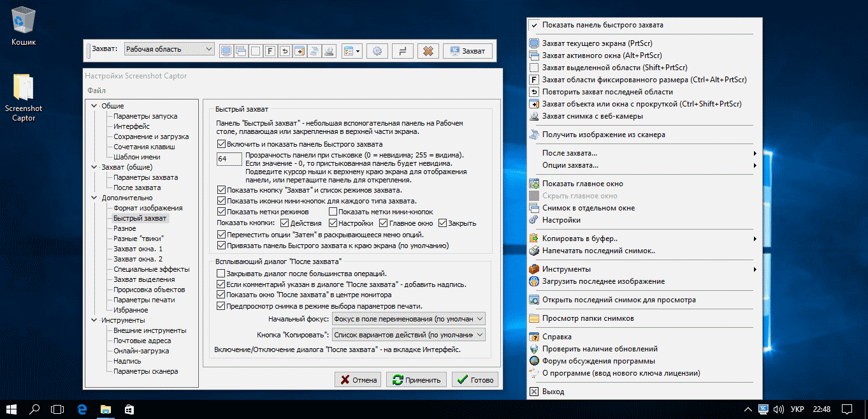Click the Screenshot Captor desktop folder icon

pyautogui.click(x=24, y=98)
